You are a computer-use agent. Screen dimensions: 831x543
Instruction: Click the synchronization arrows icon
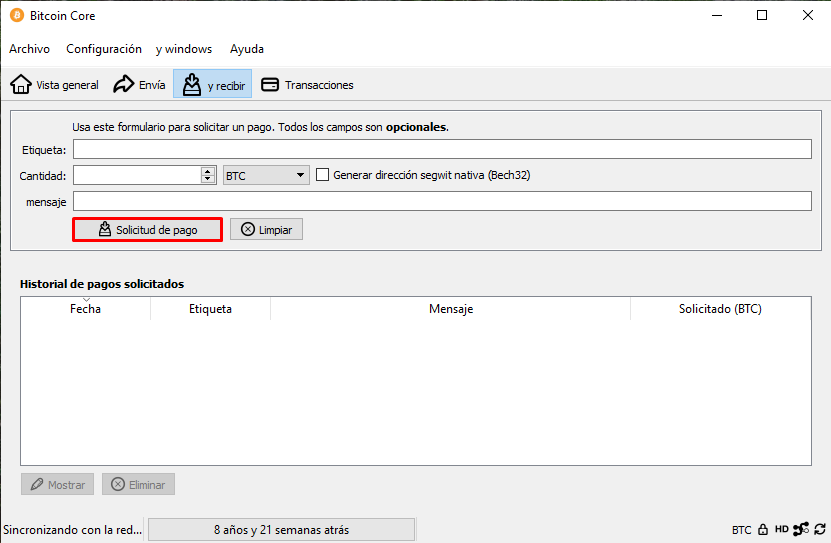click(820, 529)
